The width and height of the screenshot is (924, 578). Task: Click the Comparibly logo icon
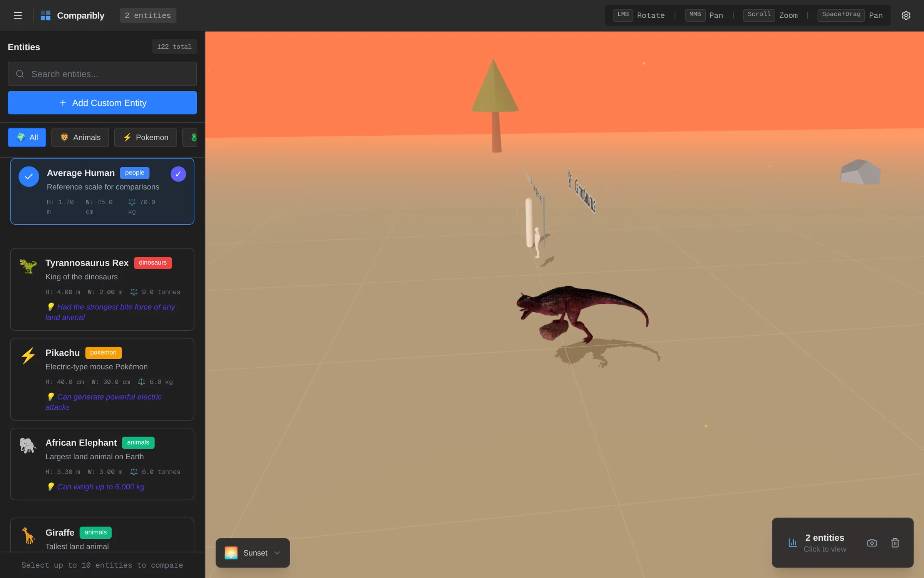click(45, 15)
